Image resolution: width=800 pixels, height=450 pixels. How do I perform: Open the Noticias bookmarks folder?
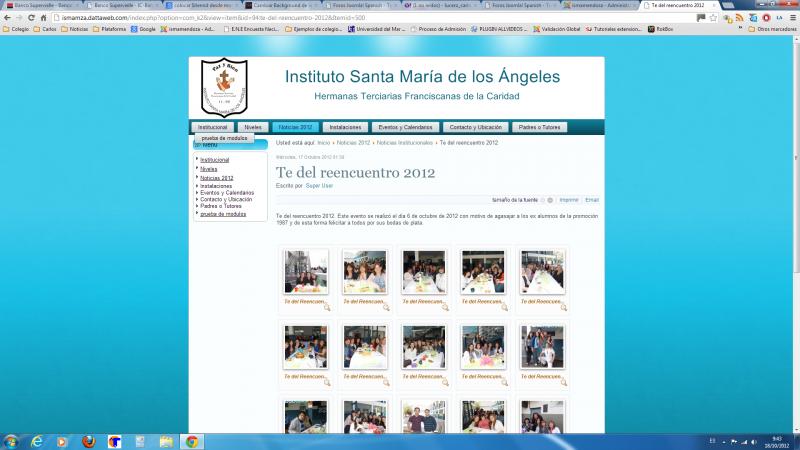click(x=74, y=30)
